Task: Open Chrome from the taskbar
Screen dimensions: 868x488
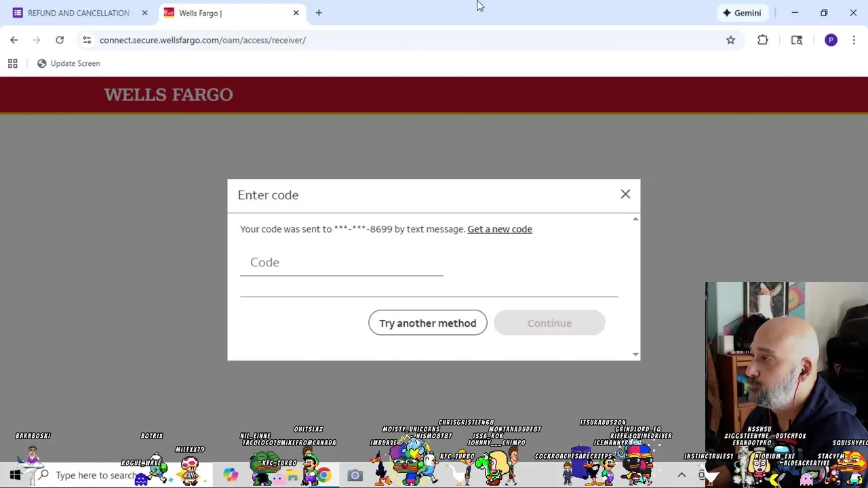Action: coord(324,475)
